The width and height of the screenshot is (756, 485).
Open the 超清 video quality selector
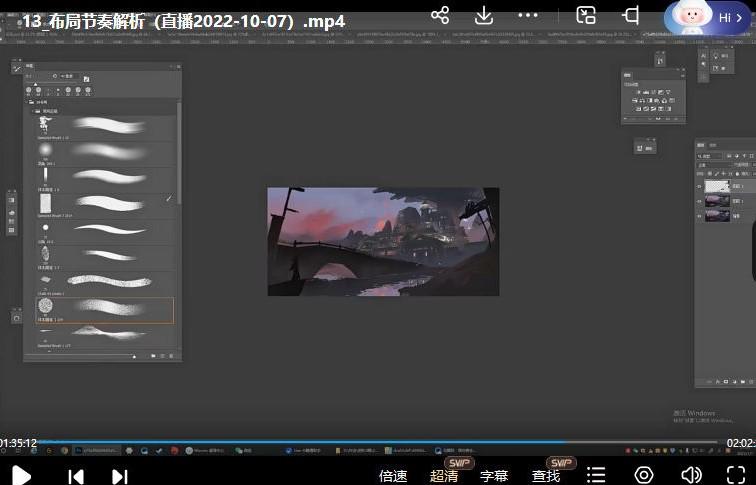444,476
